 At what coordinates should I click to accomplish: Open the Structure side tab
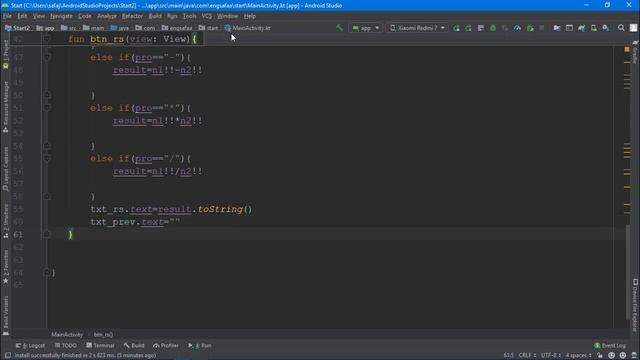6,221
